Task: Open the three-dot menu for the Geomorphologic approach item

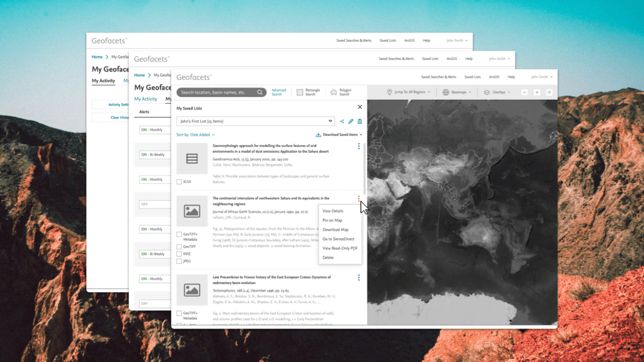Action: (359, 146)
